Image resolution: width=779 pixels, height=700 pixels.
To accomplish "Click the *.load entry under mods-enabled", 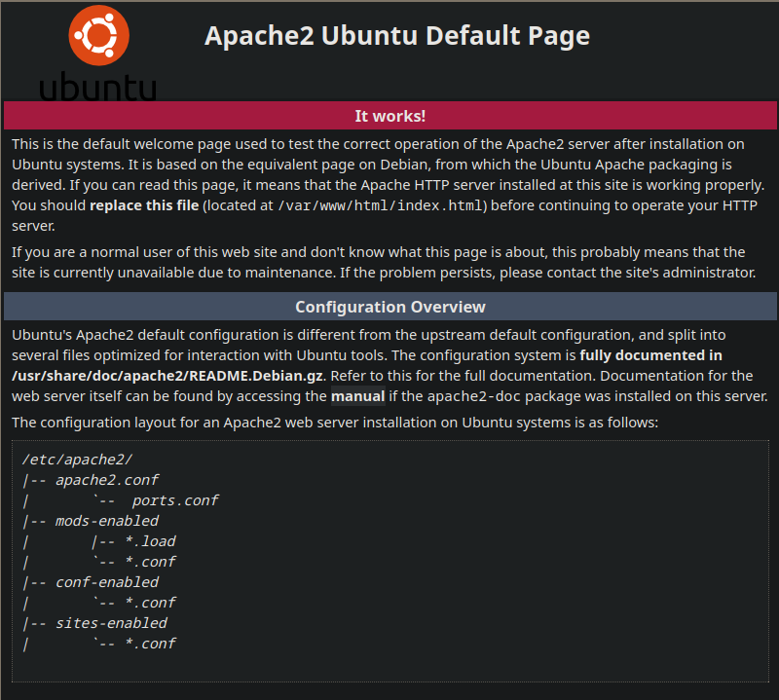I will coord(143,541).
